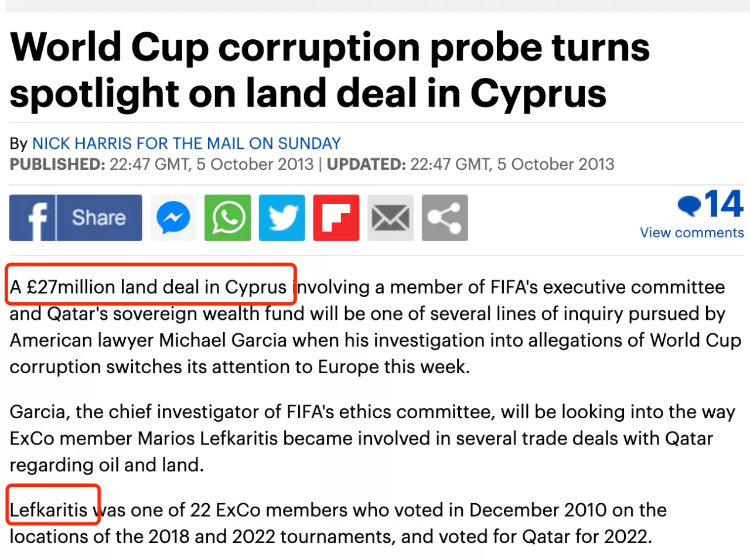Tweet the article using Twitter icon
This screenshot has width=750, height=560.
pos(282,218)
